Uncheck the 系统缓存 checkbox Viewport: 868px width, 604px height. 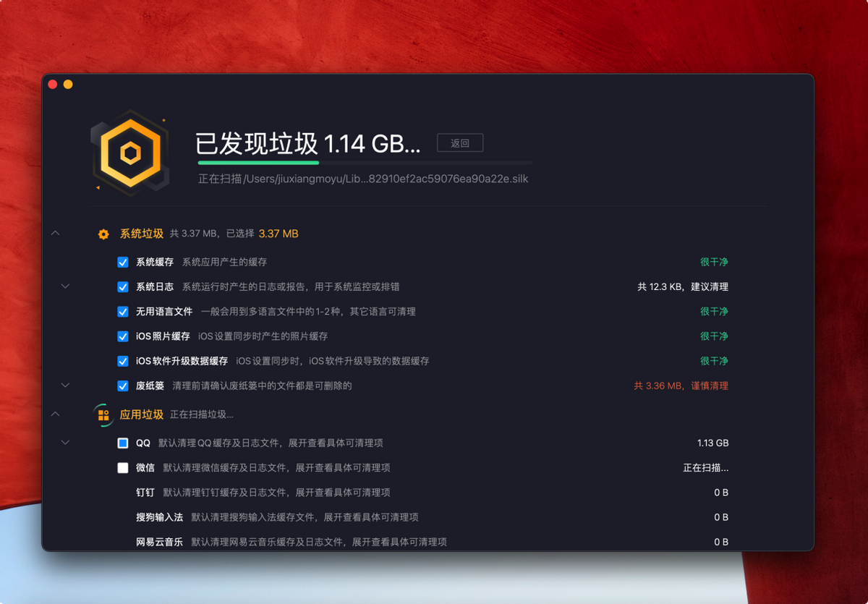pos(123,262)
